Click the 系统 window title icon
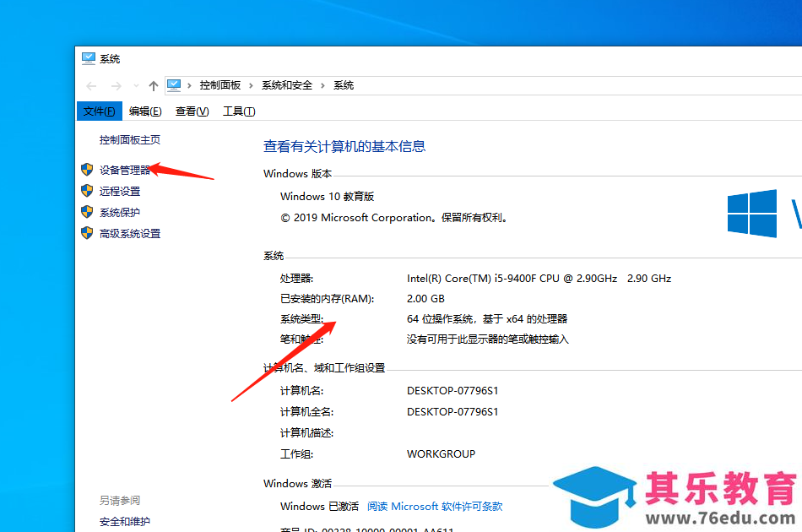 [89, 58]
